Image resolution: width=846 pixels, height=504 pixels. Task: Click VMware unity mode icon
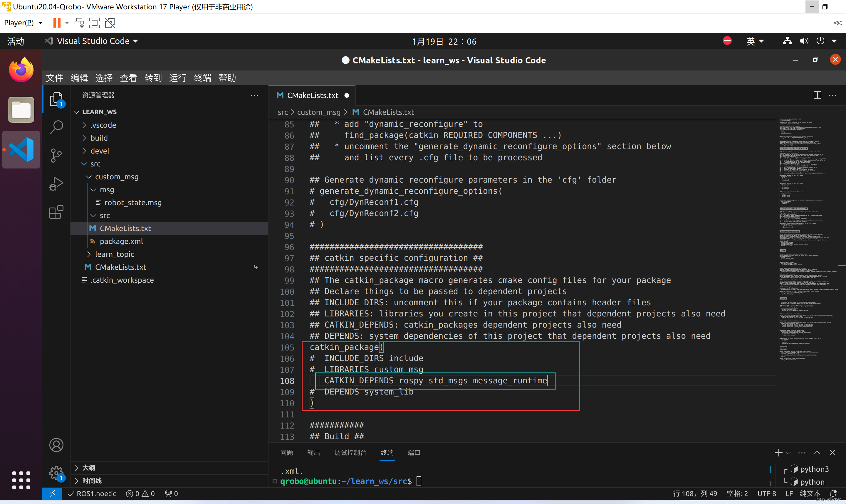click(x=110, y=23)
